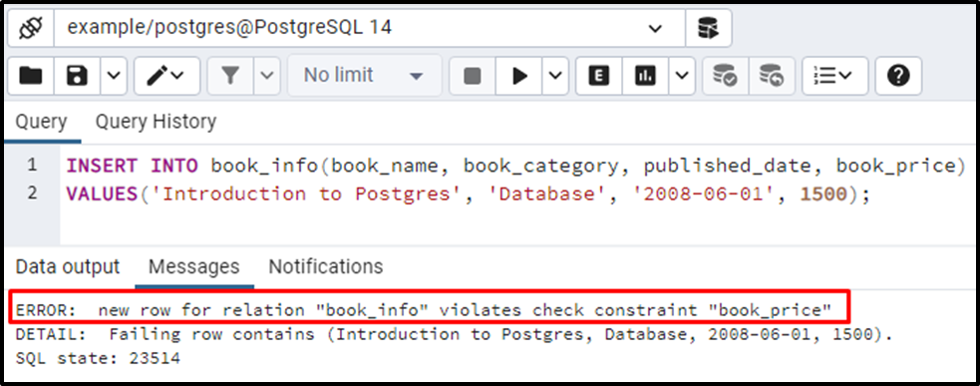Viewport: 980px width, 386px height.
Task: Open the No limit rows dropdown
Action: click(364, 77)
